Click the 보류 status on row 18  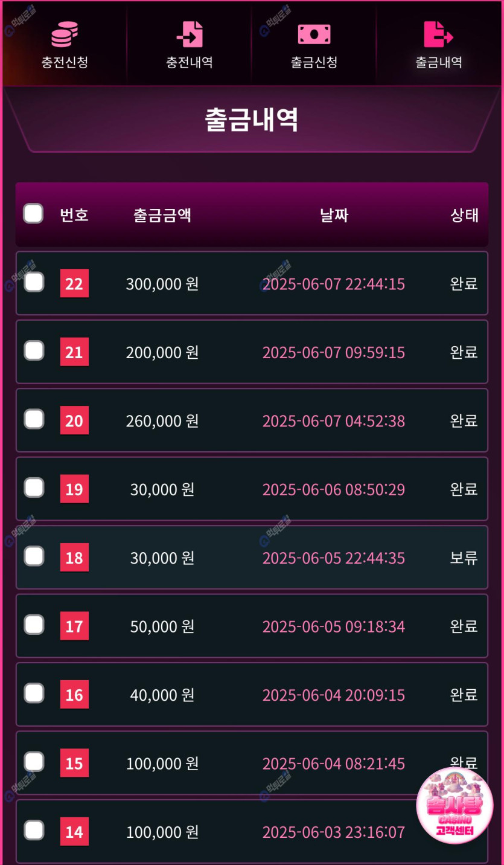(464, 558)
